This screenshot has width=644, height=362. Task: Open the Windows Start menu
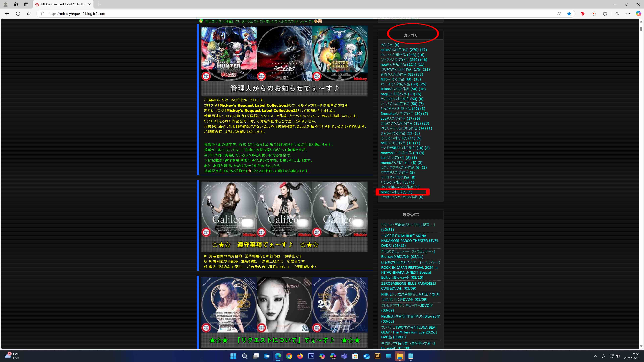click(x=233, y=356)
